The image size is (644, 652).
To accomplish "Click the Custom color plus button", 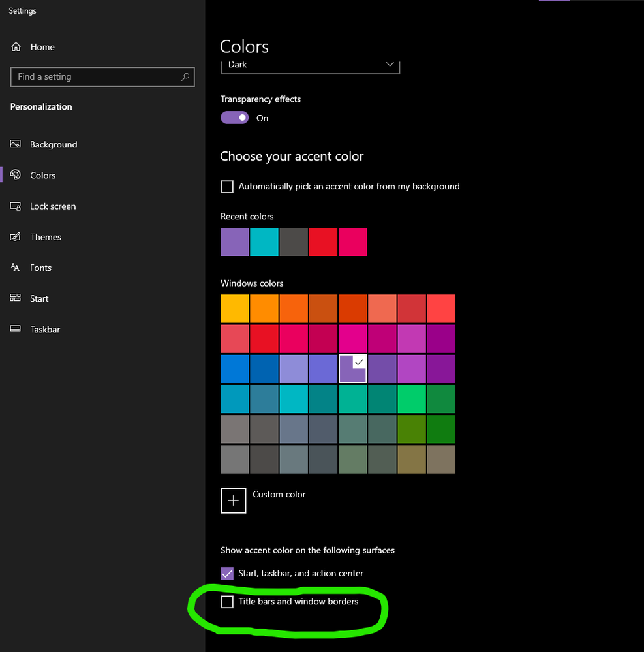I will 234,501.
